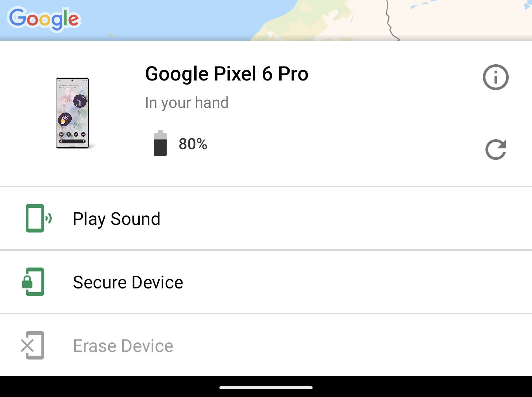The height and width of the screenshot is (397, 532).
Task: Select the Pixel 6 Pro phone image
Action: coord(72,113)
